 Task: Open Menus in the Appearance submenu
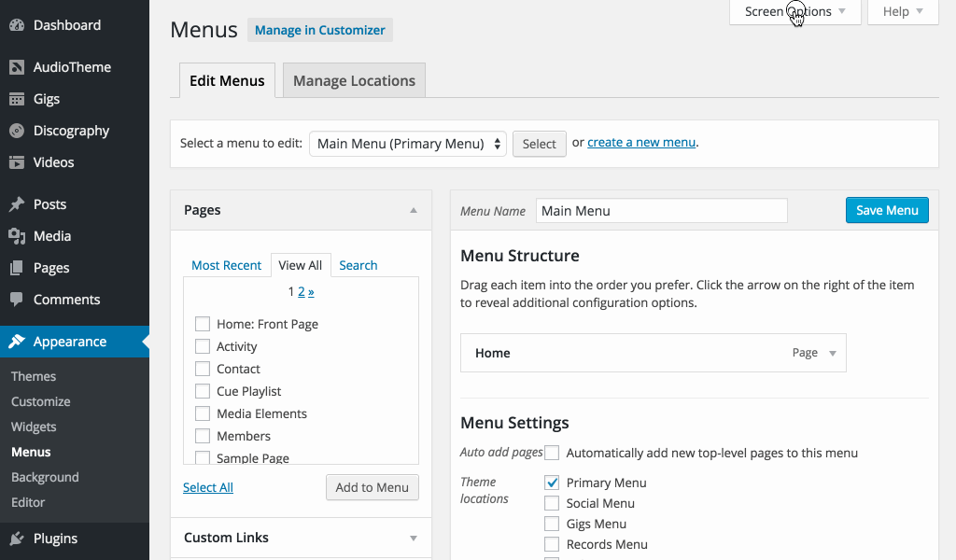click(x=31, y=452)
